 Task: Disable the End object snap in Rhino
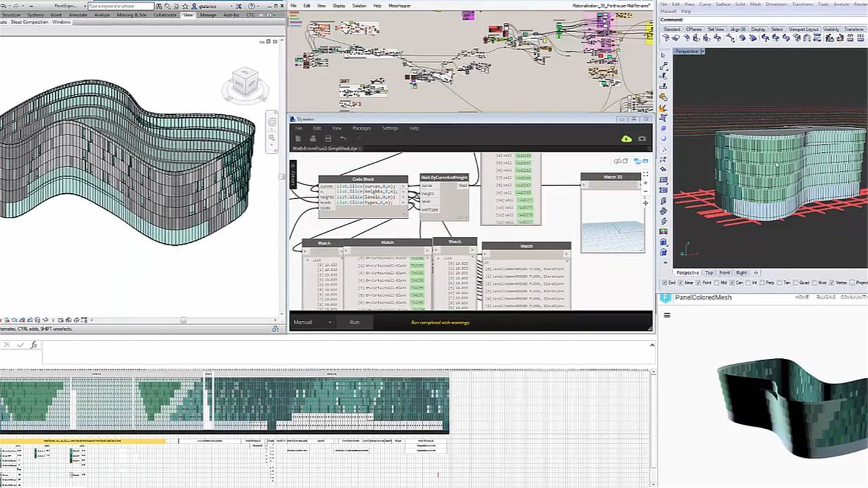(x=664, y=282)
